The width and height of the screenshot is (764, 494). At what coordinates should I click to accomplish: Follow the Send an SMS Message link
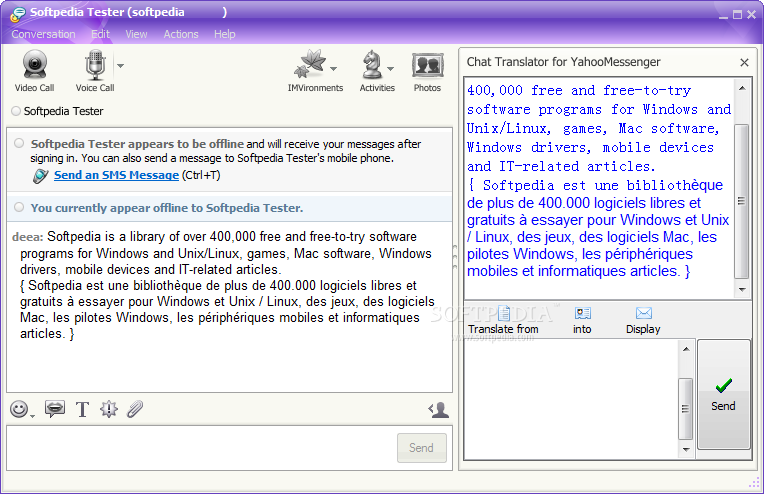116,175
